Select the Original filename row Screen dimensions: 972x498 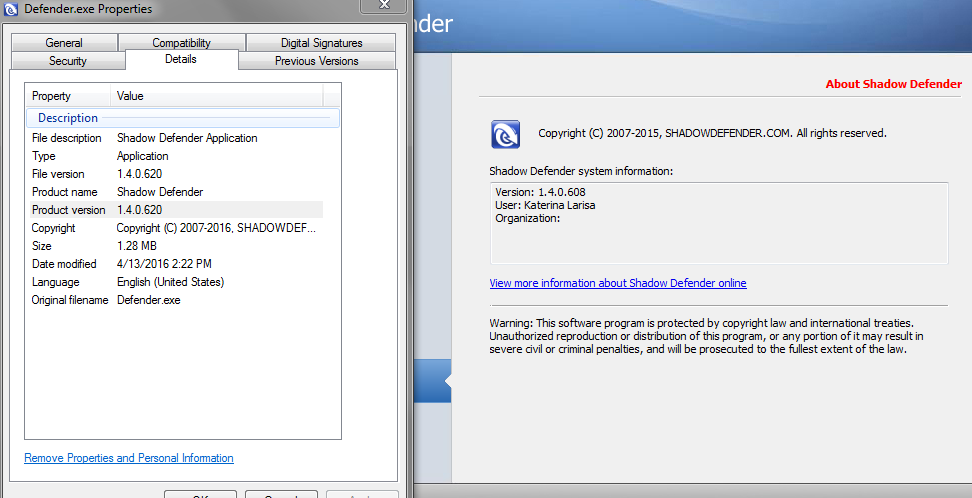point(175,300)
